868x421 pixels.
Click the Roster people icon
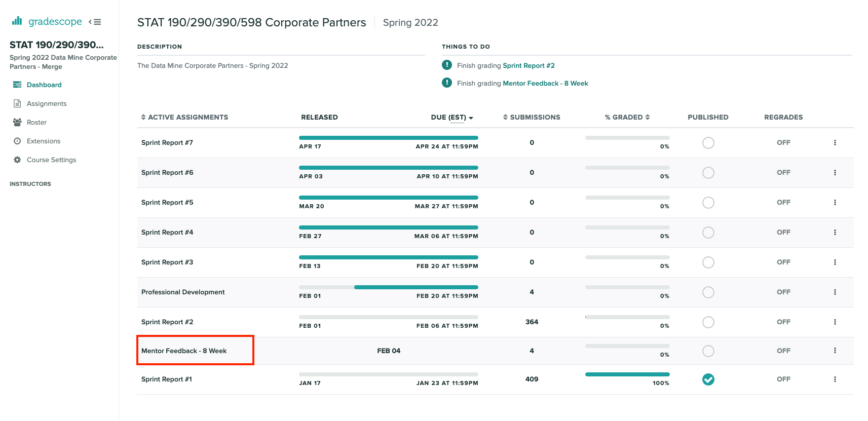[x=17, y=122]
